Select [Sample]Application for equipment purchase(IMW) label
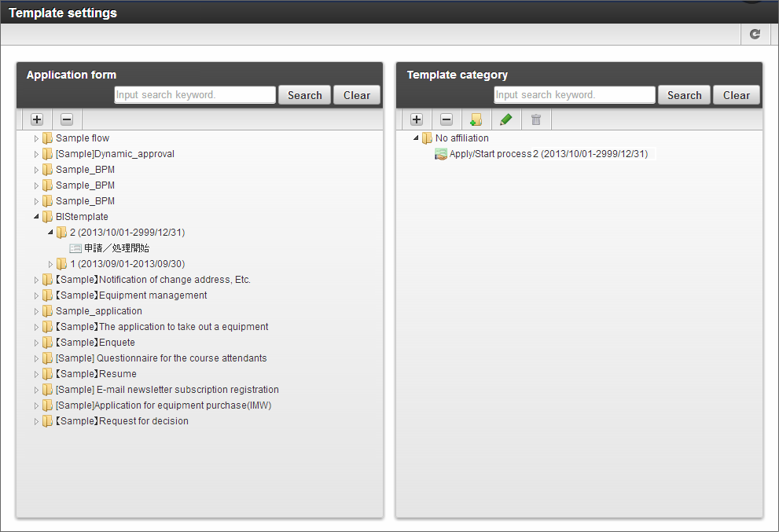The width and height of the screenshot is (779, 532). pos(164,405)
